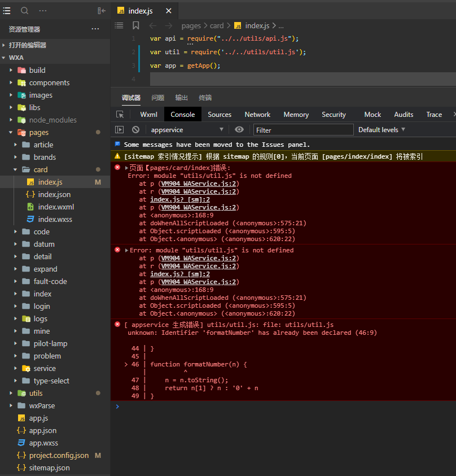The height and width of the screenshot is (476, 456).
Task: Open the Sources tab
Action: 220,115
